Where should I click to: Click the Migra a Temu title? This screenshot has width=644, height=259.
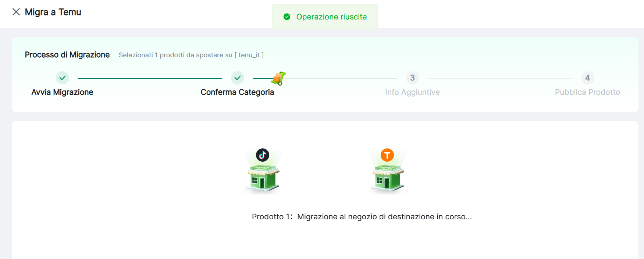tap(53, 12)
